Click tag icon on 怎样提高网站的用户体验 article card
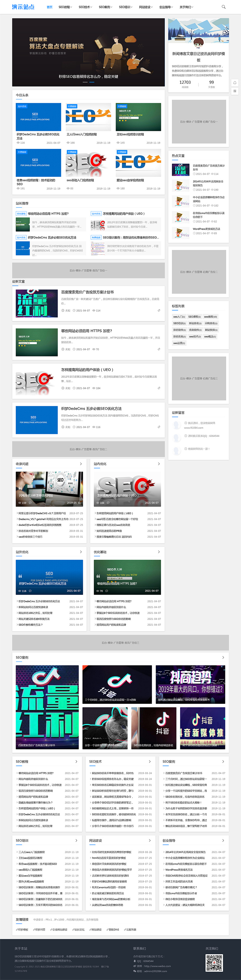 click(x=159, y=388)
